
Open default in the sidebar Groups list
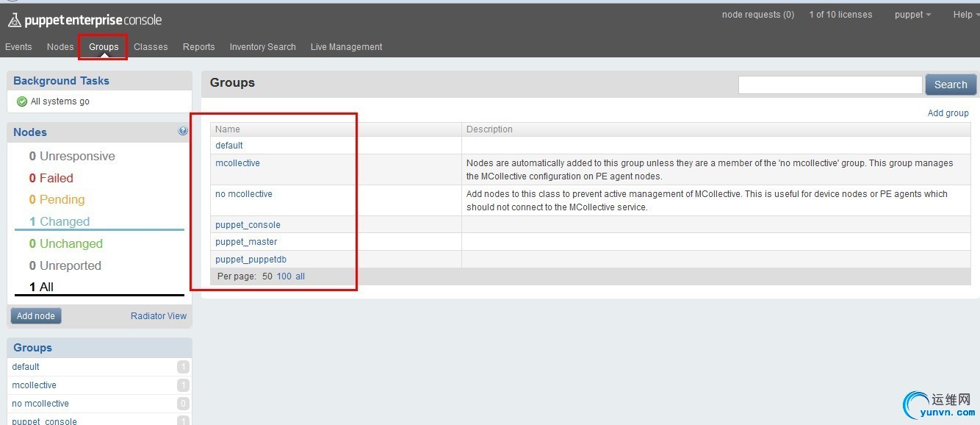point(26,367)
